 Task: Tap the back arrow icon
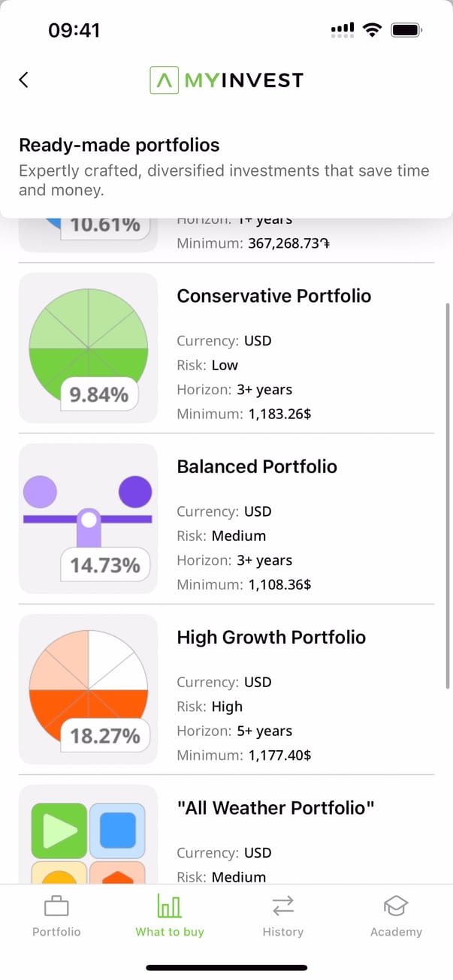(x=24, y=80)
